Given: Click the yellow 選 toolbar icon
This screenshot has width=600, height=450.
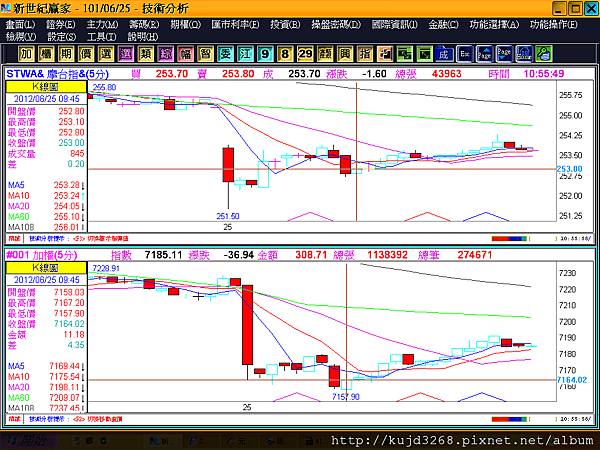Looking at the screenshot, I should [106, 54].
